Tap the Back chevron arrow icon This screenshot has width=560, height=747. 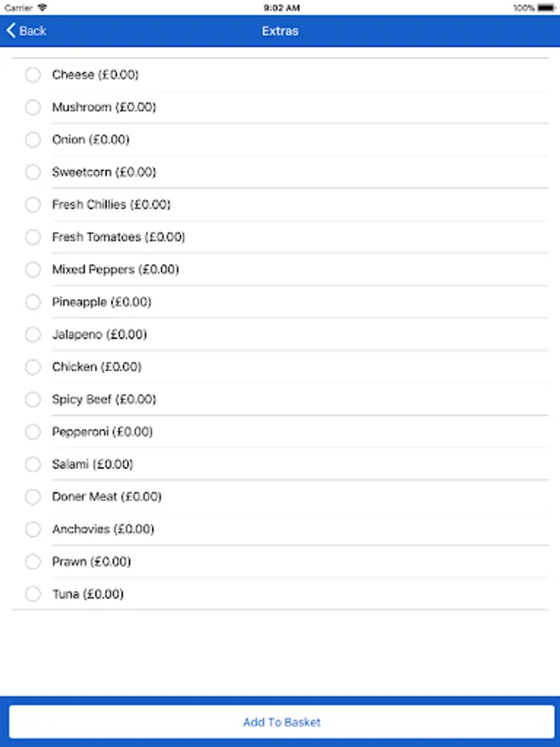coord(11,31)
